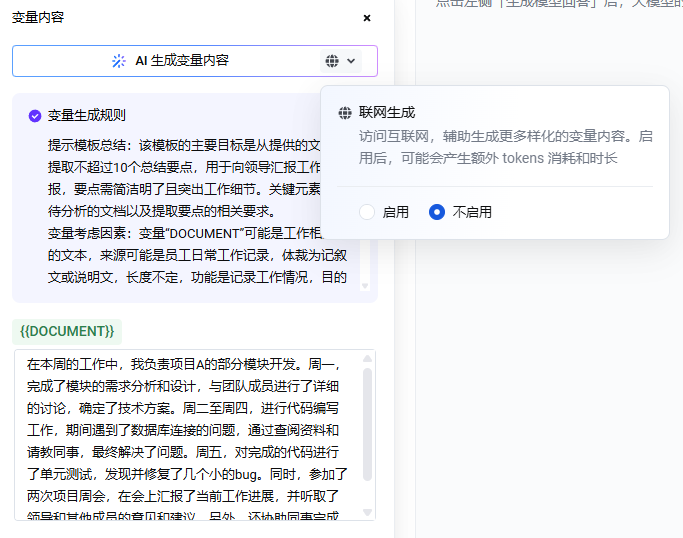Click the globe icon in the AI generate button
This screenshot has height=538, width=683.
click(332, 61)
